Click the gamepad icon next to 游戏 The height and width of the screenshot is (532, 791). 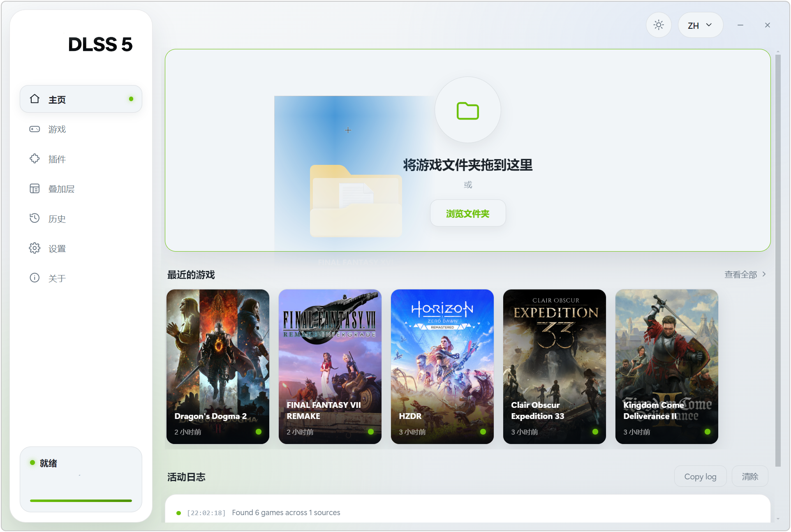coord(35,129)
